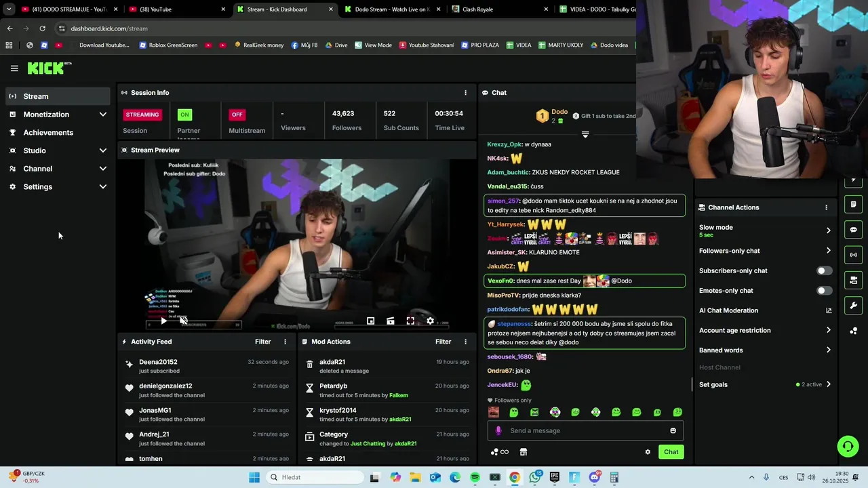Switch to the Clash Royale browser tab

499,9
